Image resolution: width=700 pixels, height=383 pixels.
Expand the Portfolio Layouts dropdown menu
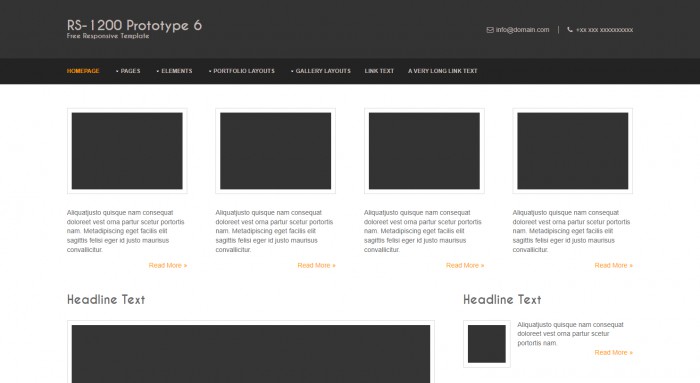pos(242,71)
